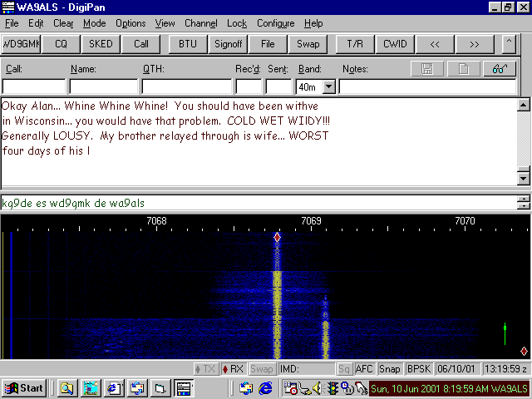Open Outlook Express from the quick launch
532x399 pixels.
(245, 388)
